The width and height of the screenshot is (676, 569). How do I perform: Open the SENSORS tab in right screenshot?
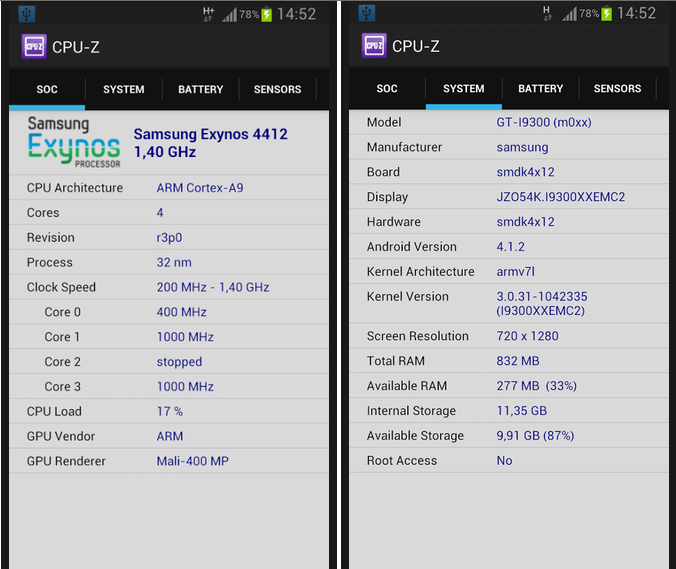click(x=617, y=88)
